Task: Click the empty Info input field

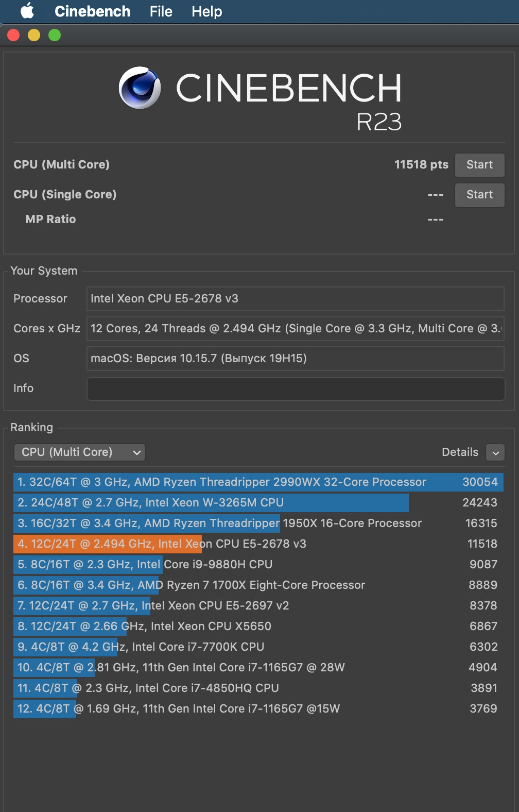Action: [296, 388]
